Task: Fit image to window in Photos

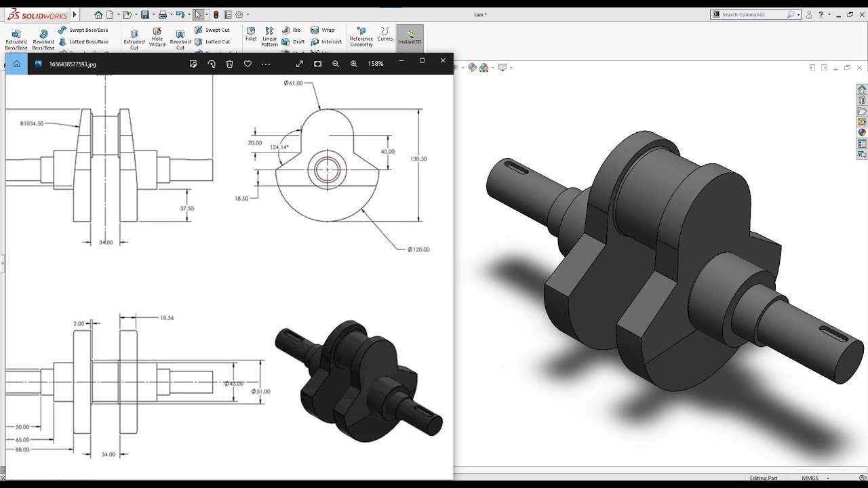Action: (x=317, y=64)
